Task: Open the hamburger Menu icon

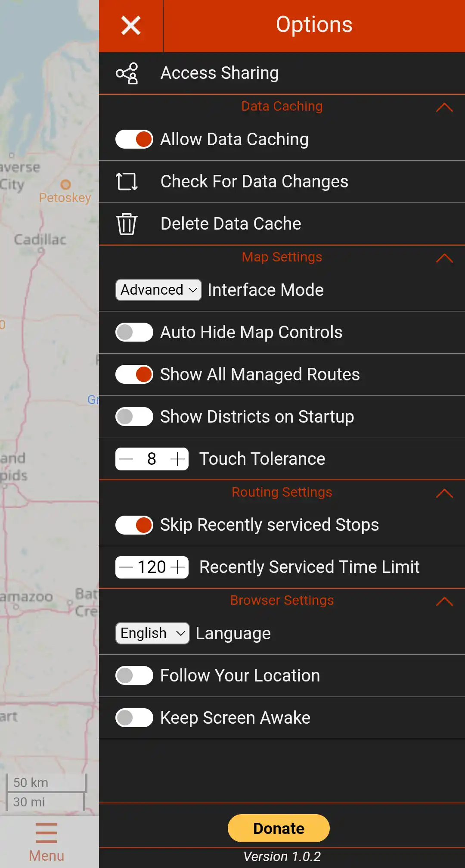Action: click(x=46, y=833)
